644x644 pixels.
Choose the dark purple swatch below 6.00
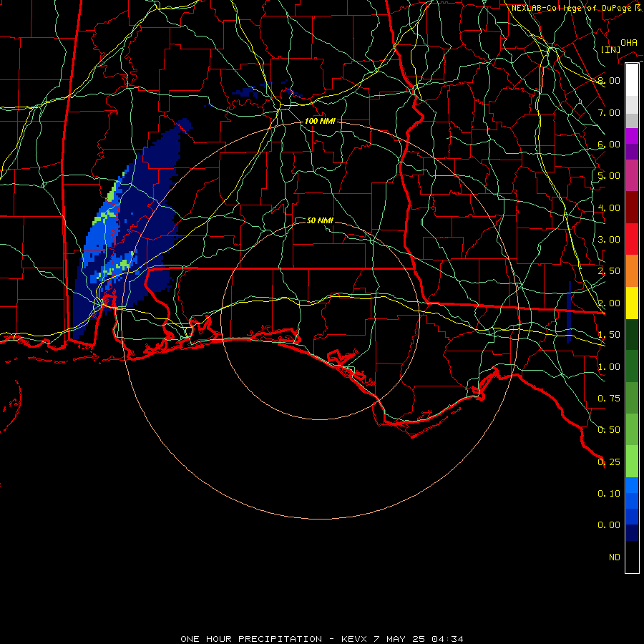click(x=632, y=152)
